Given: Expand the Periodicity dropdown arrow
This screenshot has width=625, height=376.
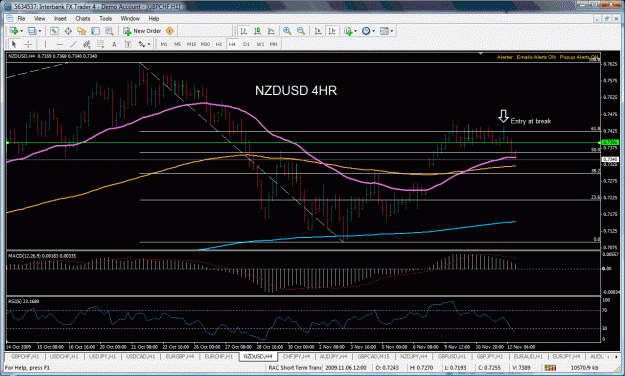Looking at the screenshot, I should click(373, 31).
